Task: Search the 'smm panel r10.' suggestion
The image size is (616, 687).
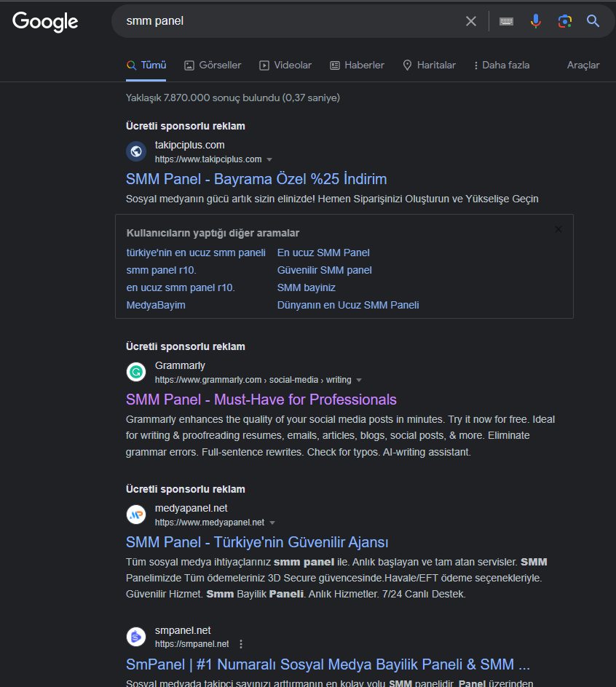Action: [x=162, y=270]
